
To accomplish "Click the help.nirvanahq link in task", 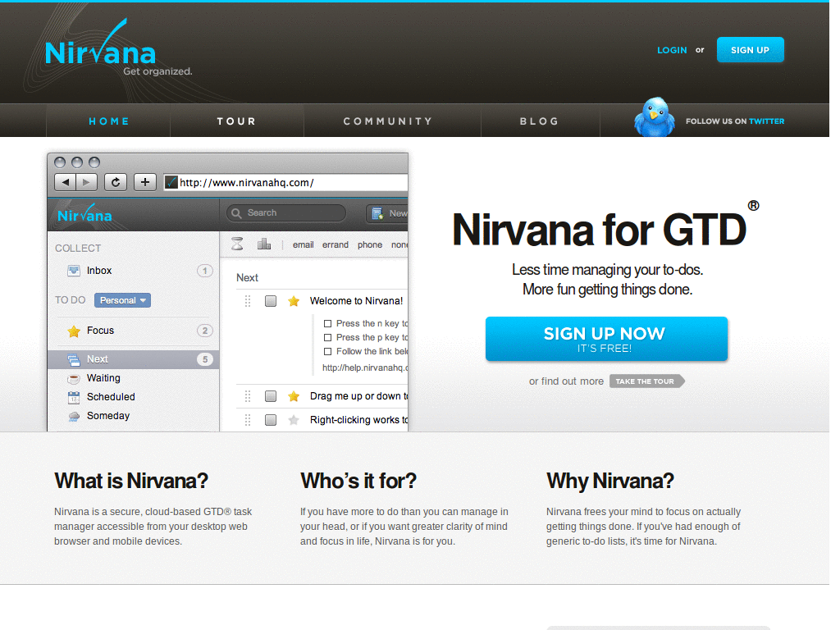I will [x=365, y=367].
